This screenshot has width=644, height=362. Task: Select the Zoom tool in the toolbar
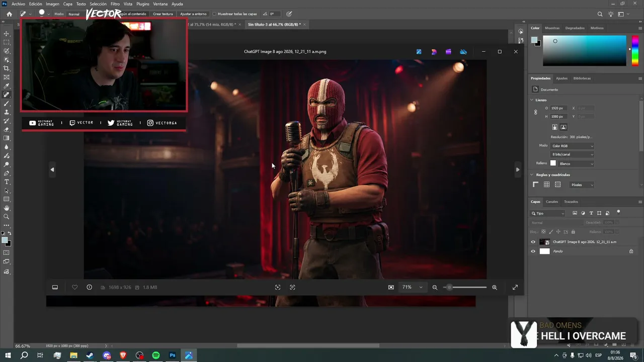[x=7, y=217]
